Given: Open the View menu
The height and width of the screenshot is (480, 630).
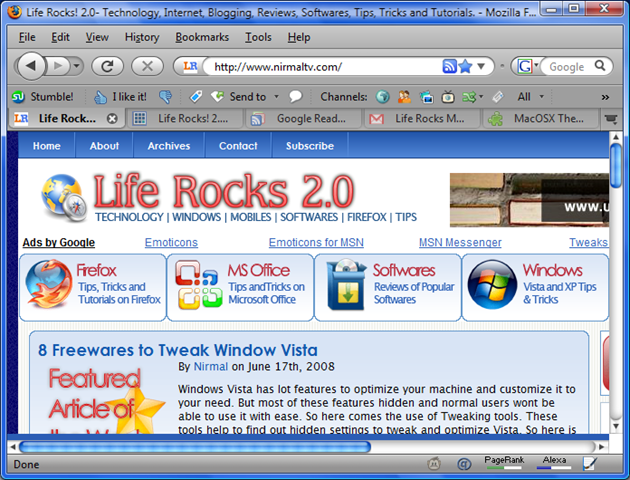Looking at the screenshot, I should tap(97, 37).
